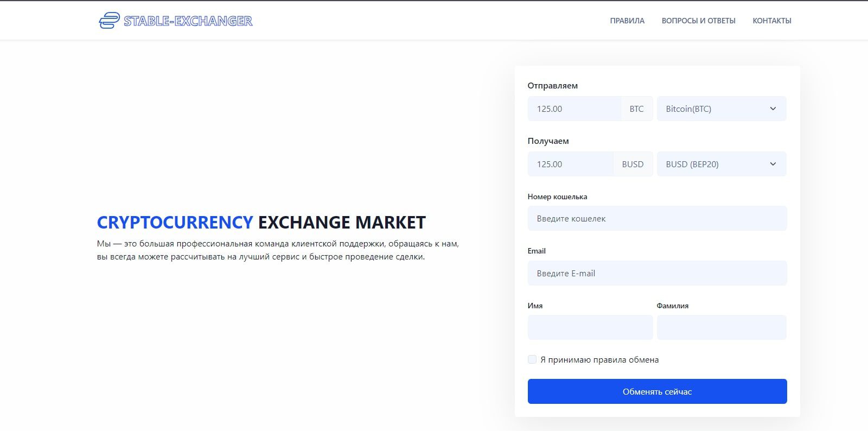
Task: Open the ПРАВИЛА menu item
Action: point(627,21)
